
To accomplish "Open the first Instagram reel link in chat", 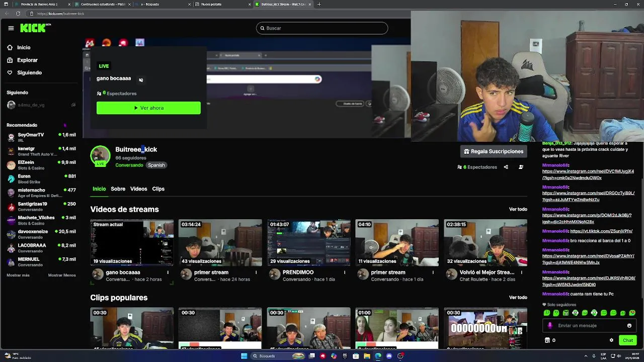I will pyautogui.click(x=588, y=174).
